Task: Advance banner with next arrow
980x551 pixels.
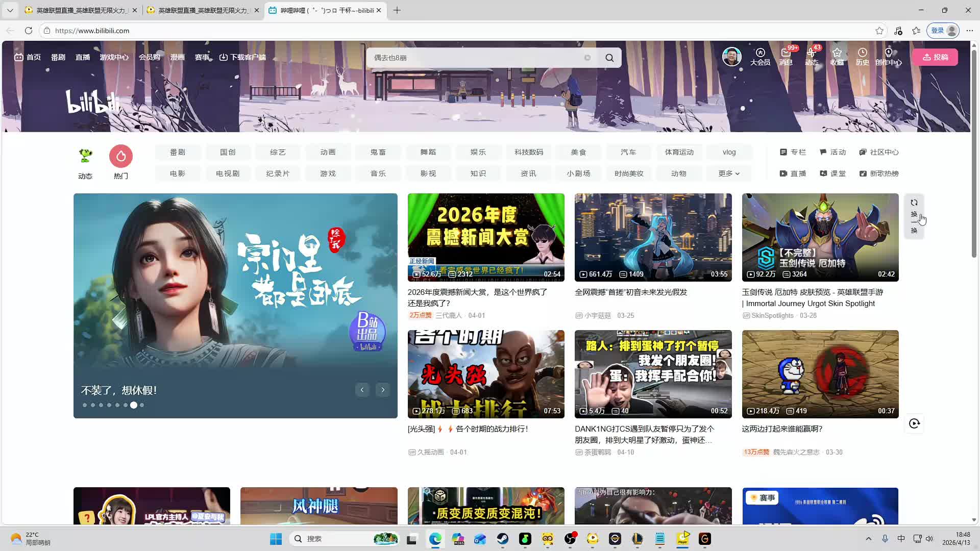Action: click(383, 390)
